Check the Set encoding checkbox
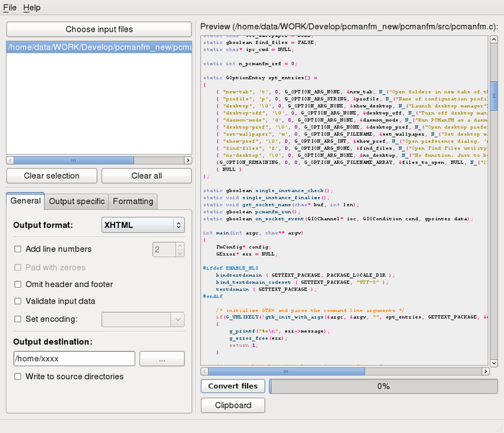The height and width of the screenshot is (433, 504). pyautogui.click(x=18, y=319)
